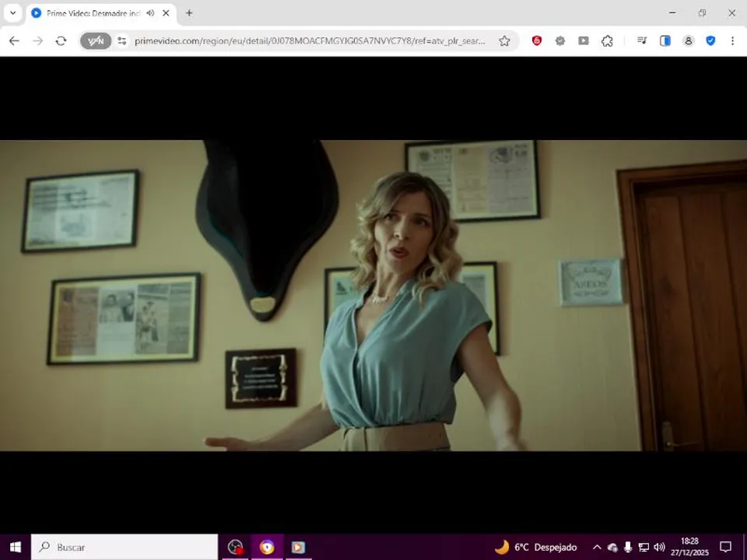Open the user profile avatar

click(x=689, y=41)
